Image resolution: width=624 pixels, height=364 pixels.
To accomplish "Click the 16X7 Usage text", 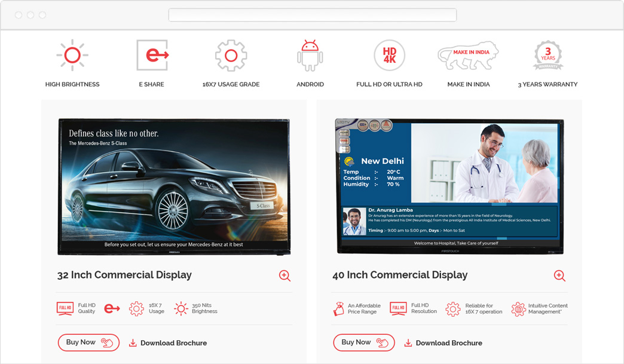I will [157, 308].
